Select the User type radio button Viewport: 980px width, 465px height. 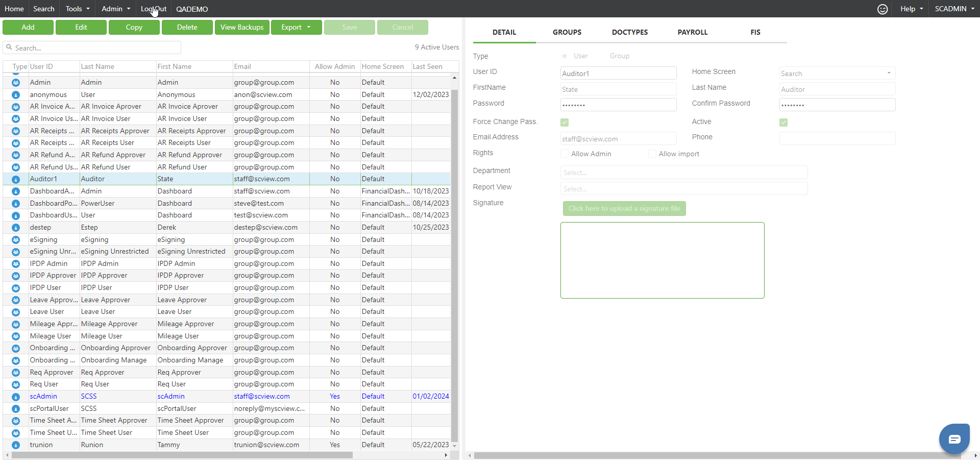tap(565, 56)
